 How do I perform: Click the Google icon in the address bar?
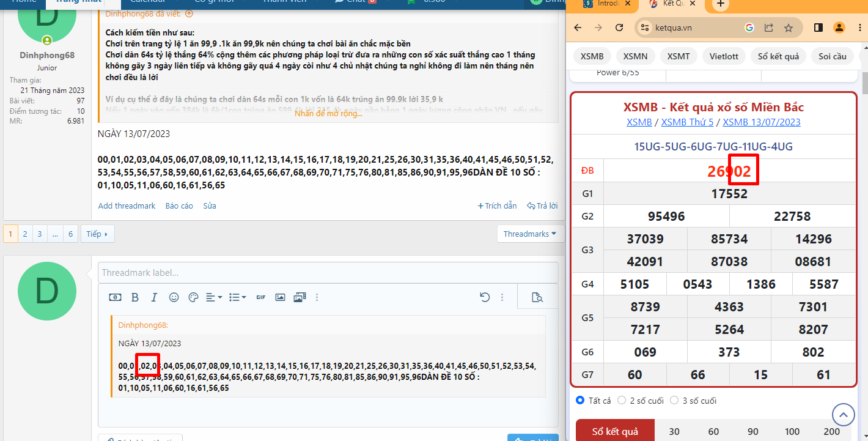coord(749,28)
